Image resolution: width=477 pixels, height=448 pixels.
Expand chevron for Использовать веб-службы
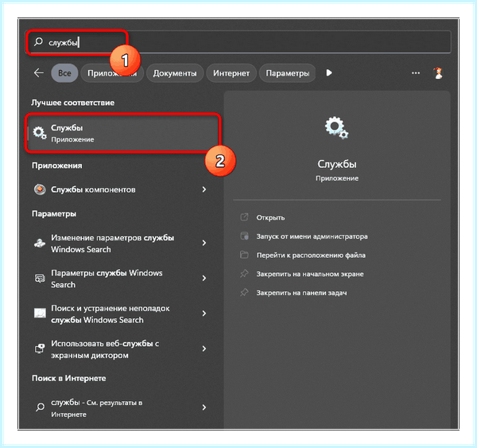[204, 349]
